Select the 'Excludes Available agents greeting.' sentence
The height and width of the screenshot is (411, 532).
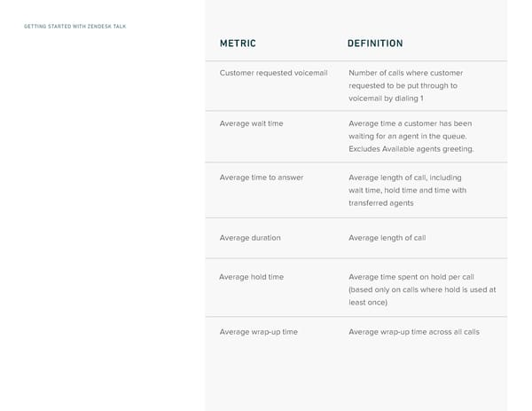tap(411, 149)
